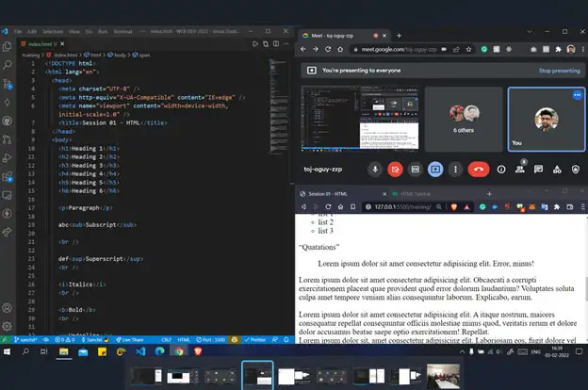Click the red Leave call button
The image size is (588, 390).
479,170
